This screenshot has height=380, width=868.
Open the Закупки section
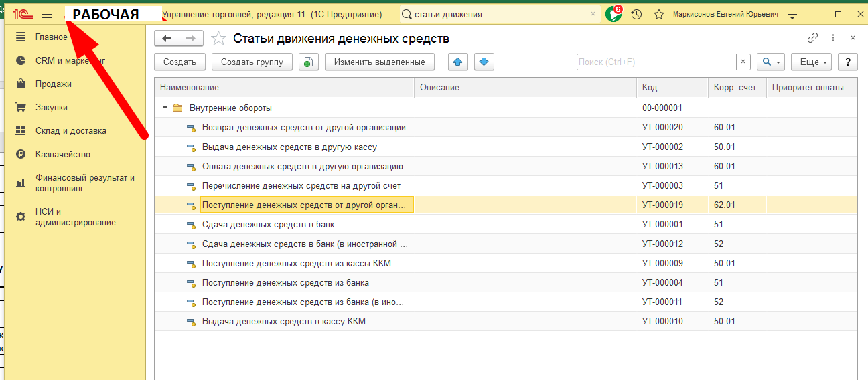pos(52,107)
